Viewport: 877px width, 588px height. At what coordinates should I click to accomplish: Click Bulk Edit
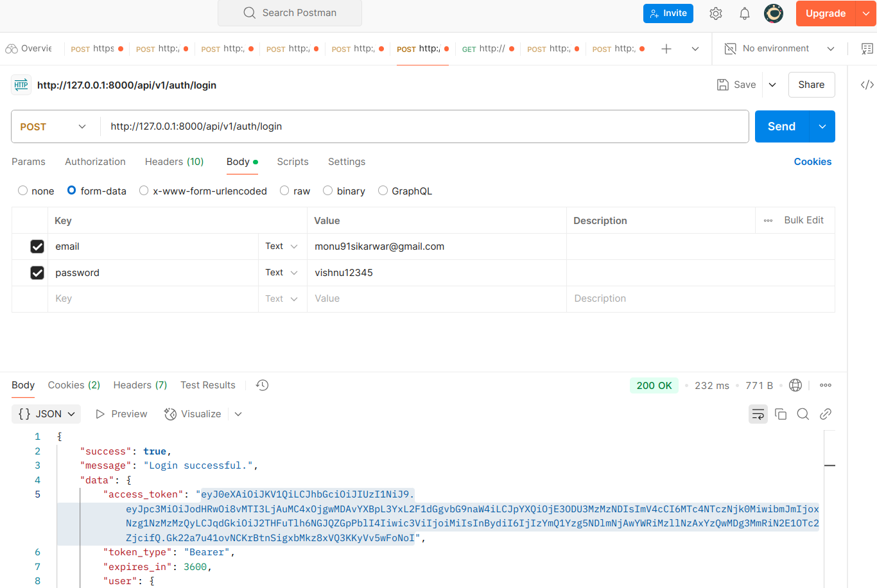click(804, 220)
